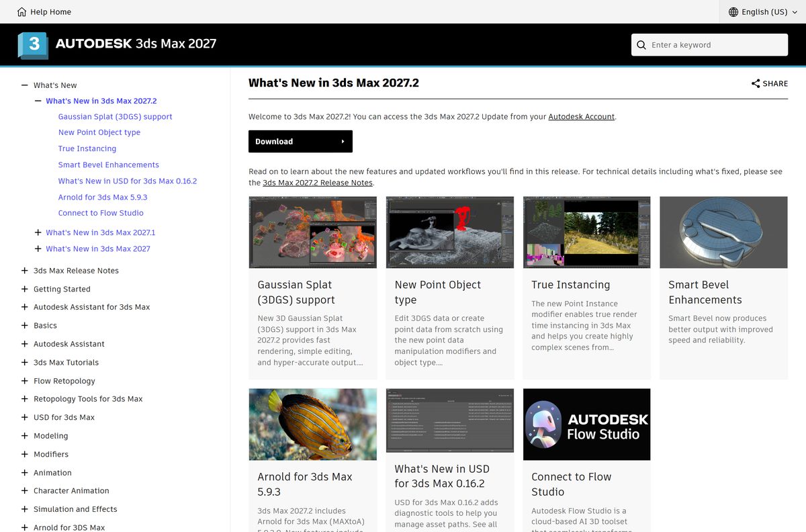Open Connect to Flow Studio card title
806x532 pixels.
tap(572, 484)
